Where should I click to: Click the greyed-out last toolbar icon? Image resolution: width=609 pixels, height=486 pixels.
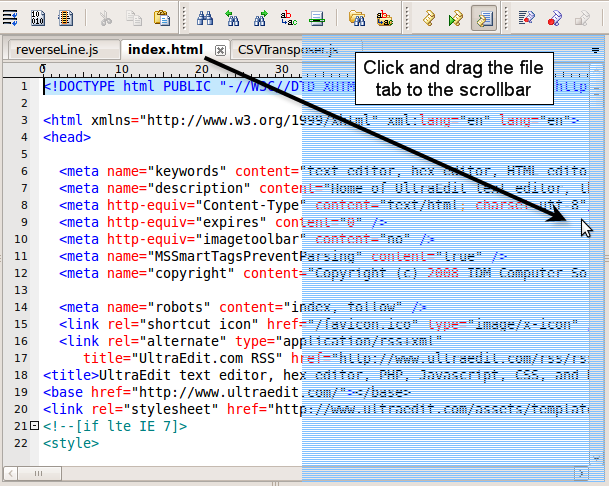(x=582, y=18)
